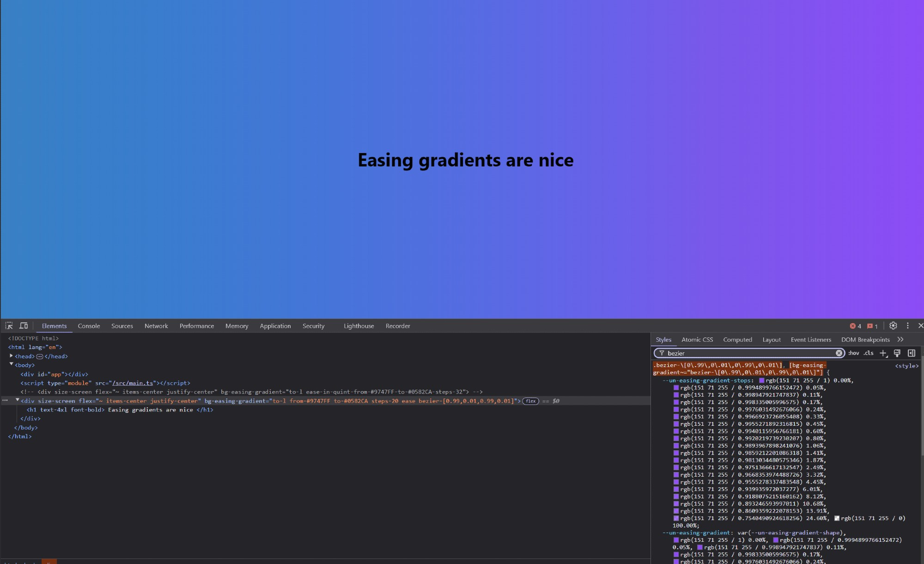Click the ellipsis icon inside the head element

pos(40,356)
